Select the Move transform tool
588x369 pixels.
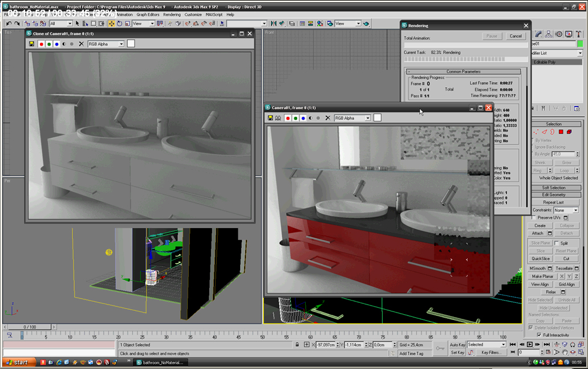click(111, 23)
